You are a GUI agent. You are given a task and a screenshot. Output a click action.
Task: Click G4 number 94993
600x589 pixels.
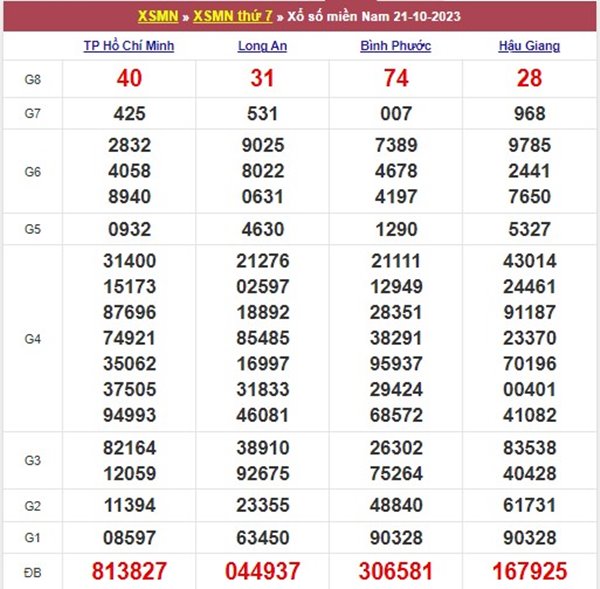click(x=129, y=415)
